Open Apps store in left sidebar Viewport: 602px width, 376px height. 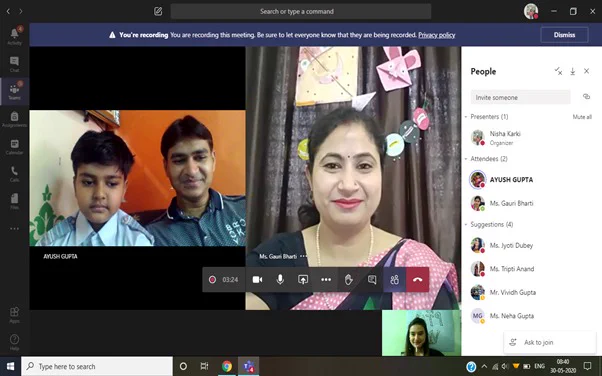click(x=15, y=315)
